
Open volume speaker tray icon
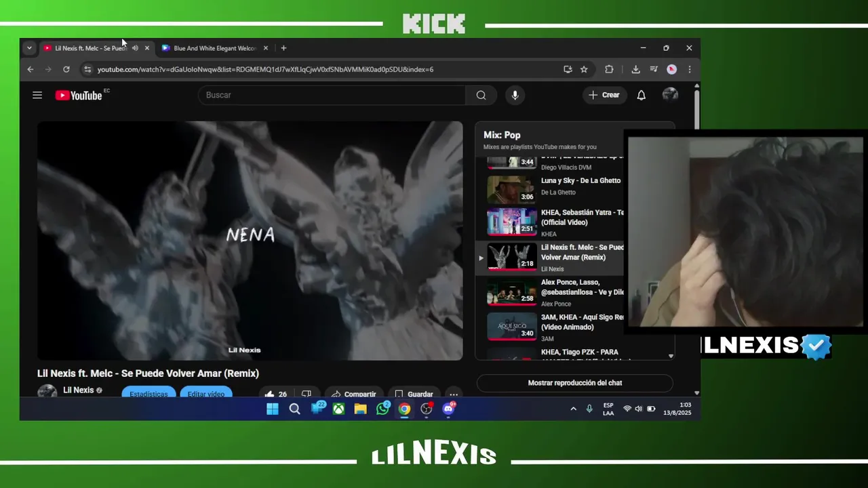(x=638, y=409)
